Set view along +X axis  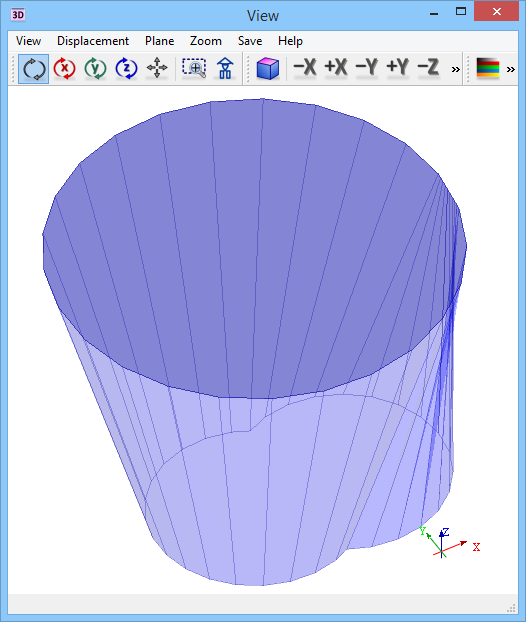click(336, 67)
